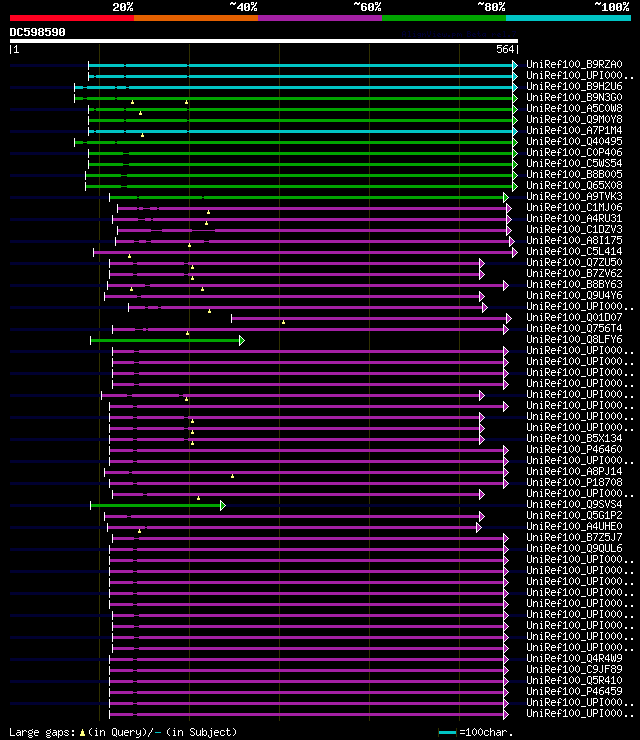Click the UniRef100_B8BY63 label
The image size is (640, 740).
(x=574, y=285)
